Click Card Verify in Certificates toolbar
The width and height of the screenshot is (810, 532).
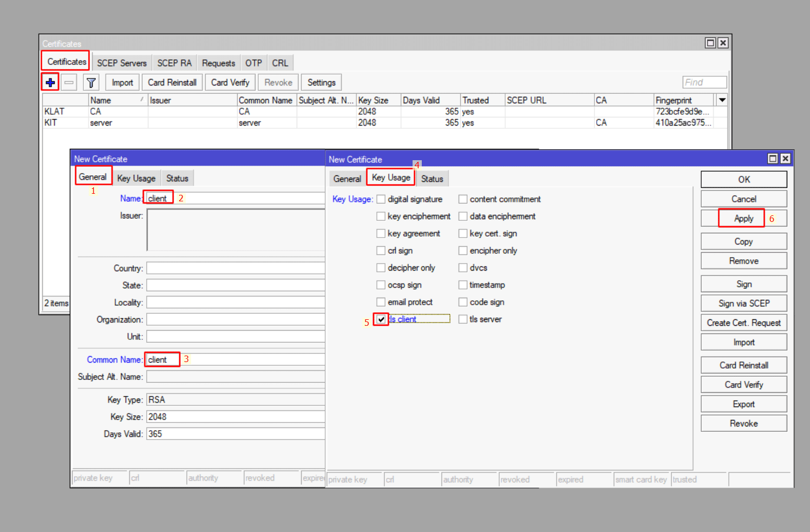click(230, 82)
